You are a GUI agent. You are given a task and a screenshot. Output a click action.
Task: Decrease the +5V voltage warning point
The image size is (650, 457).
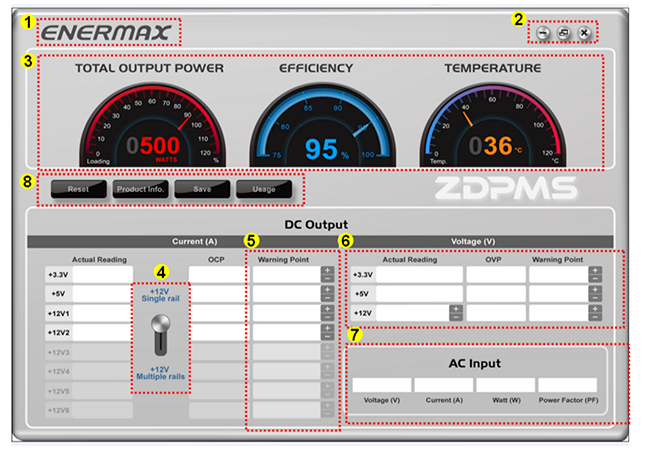[x=595, y=298]
